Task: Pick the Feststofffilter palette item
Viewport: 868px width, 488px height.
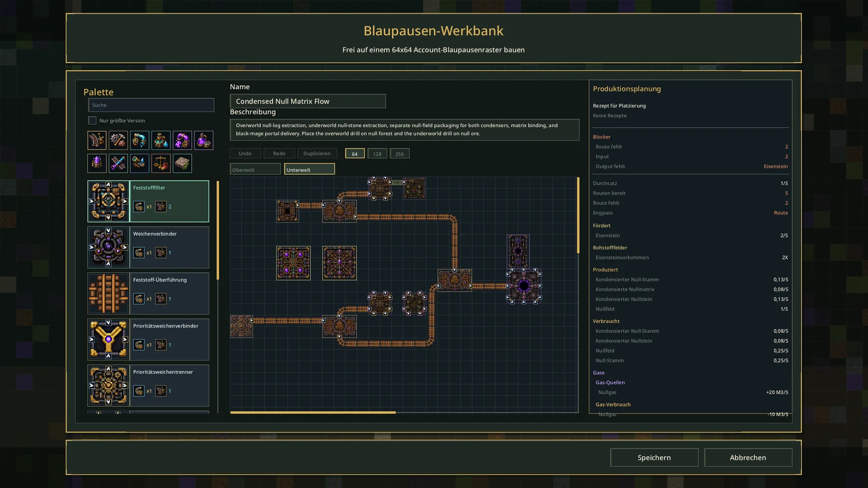Action: point(148,201)
